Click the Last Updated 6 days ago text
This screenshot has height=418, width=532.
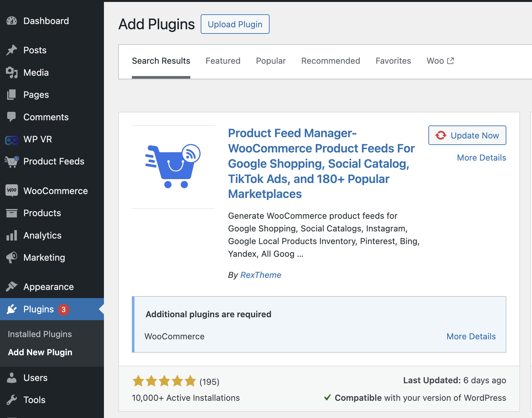[455, 380]
